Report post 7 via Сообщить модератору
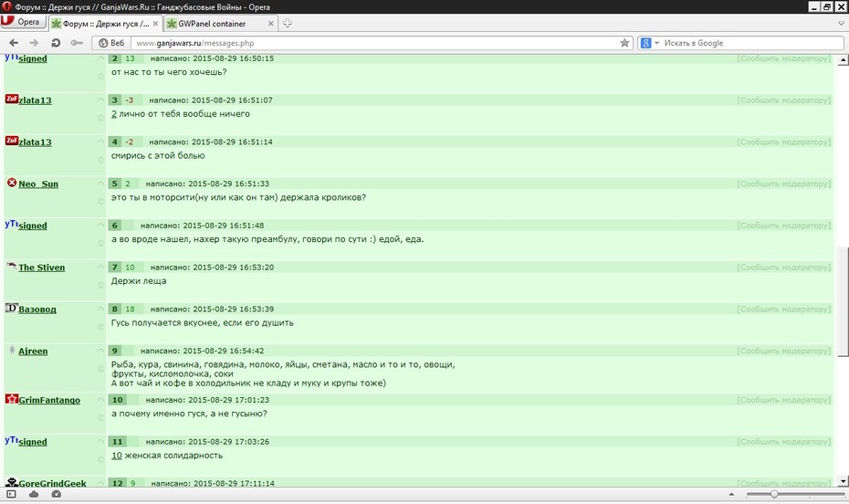Screen dimensions: 849x504 (783, 267)
